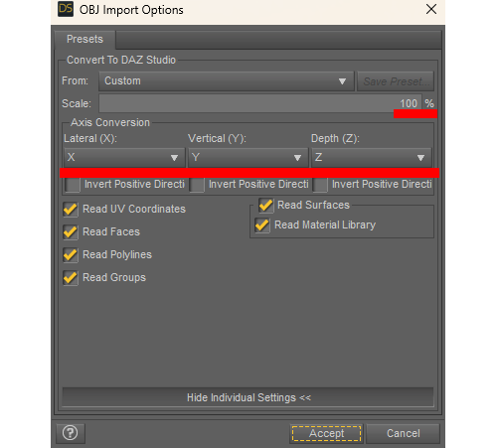Collapse with Hide Individual Settings button
The image size is (497, 448).
[248, 397]
